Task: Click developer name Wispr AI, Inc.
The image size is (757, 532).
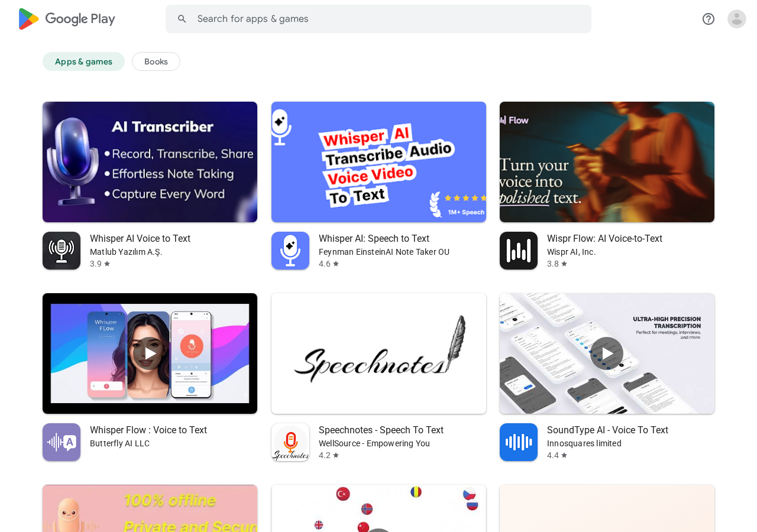Action: (571, 252)
